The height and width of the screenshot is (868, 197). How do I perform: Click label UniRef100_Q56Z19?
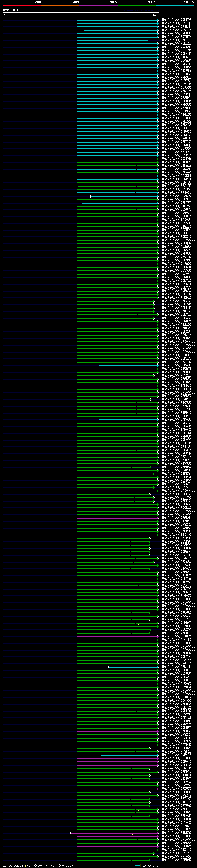pyautogui.click(x=177, y=40)
